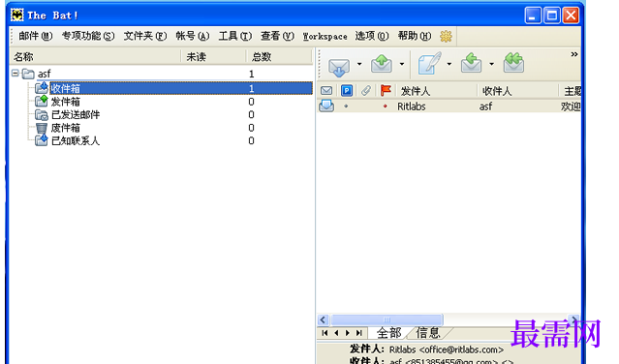Go to previous tab nav arrow

tap(336, 333)
